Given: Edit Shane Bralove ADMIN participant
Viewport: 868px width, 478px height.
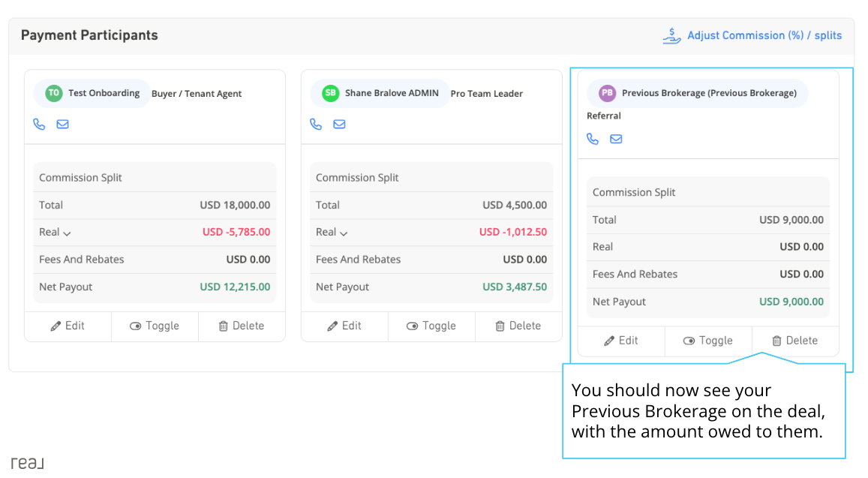Looking at the screenshot, I should pos(344,326).
